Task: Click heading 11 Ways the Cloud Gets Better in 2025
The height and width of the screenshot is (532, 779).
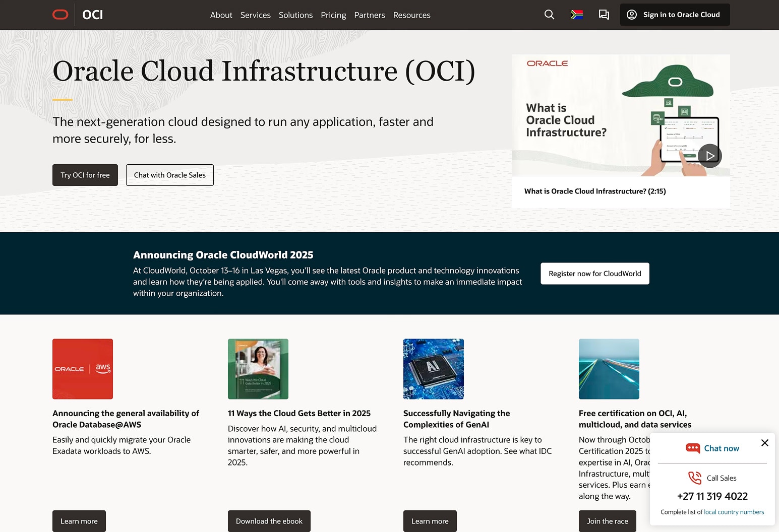Action: pyautogui.click(x=299, y=413)
